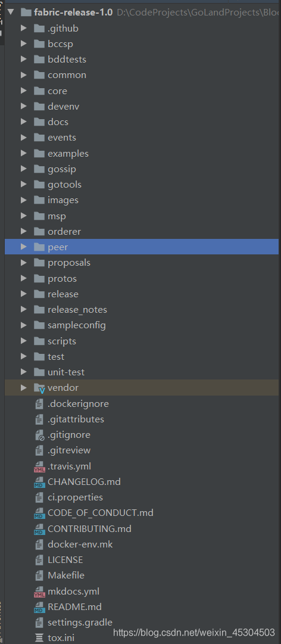Screen dimensions: 281x644
Task: Click the CHANGELOG.md markdown file icon
Action: [39, 482]
